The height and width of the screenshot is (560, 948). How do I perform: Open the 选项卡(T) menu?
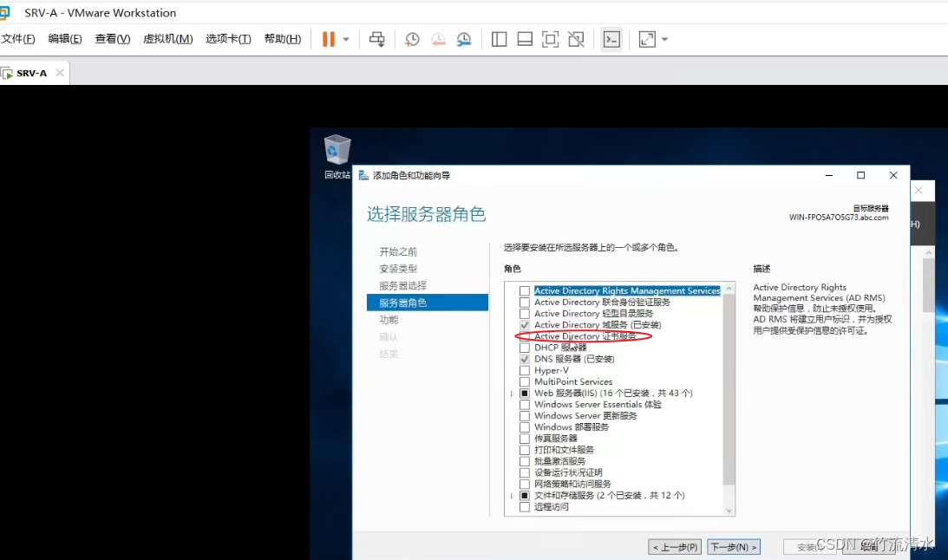pos(228,39)
